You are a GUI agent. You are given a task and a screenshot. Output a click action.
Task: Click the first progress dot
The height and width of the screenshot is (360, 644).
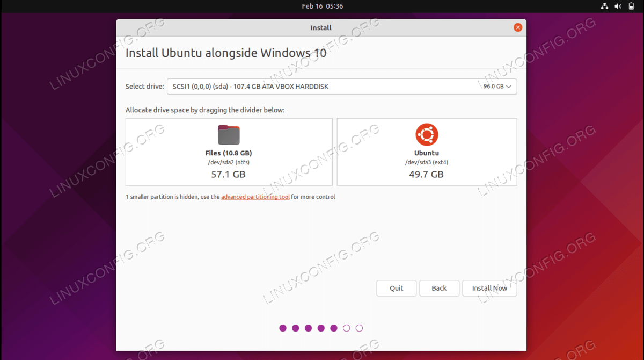(283, 328)
